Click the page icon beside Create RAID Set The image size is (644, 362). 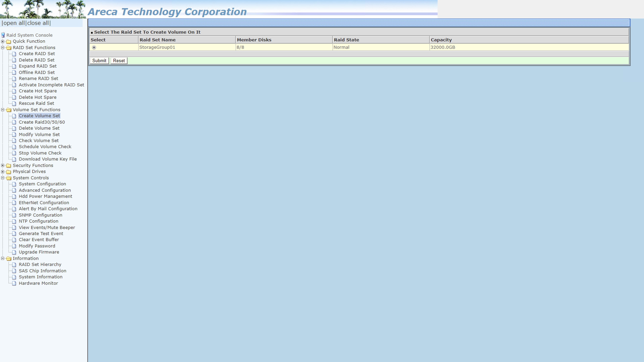click(14, 54)
